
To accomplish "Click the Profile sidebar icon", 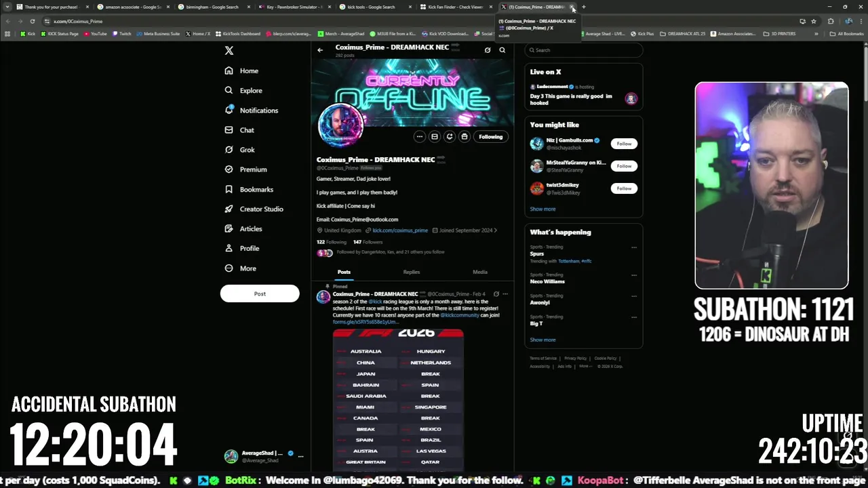I will pyautogui.click(x=229, y=248).
